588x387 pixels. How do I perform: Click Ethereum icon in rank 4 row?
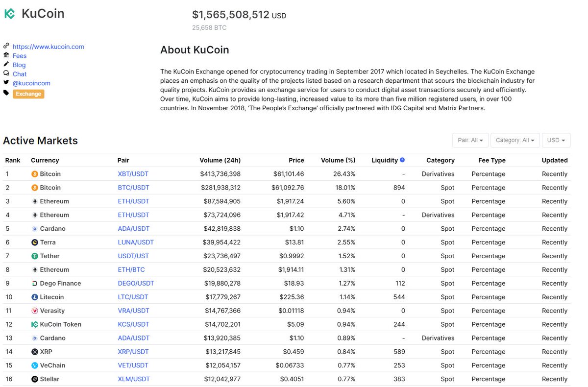pyautogui.click(x=34, y=215)
